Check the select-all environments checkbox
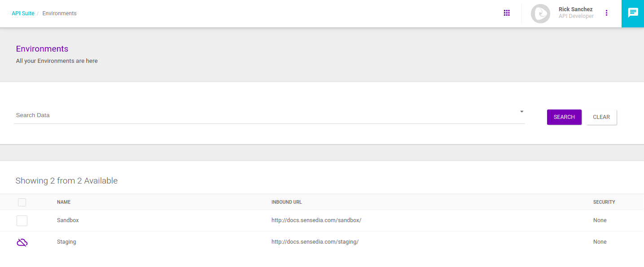 tap(22, 202)
